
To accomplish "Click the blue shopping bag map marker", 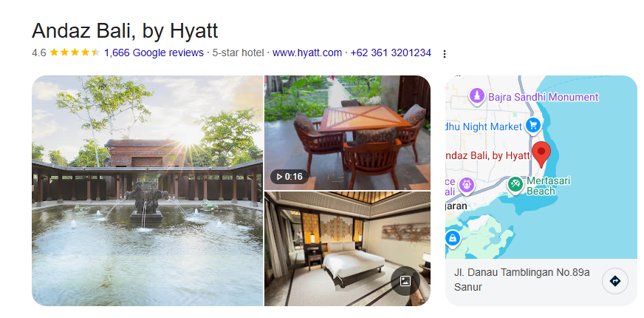I will click(452, 238).
